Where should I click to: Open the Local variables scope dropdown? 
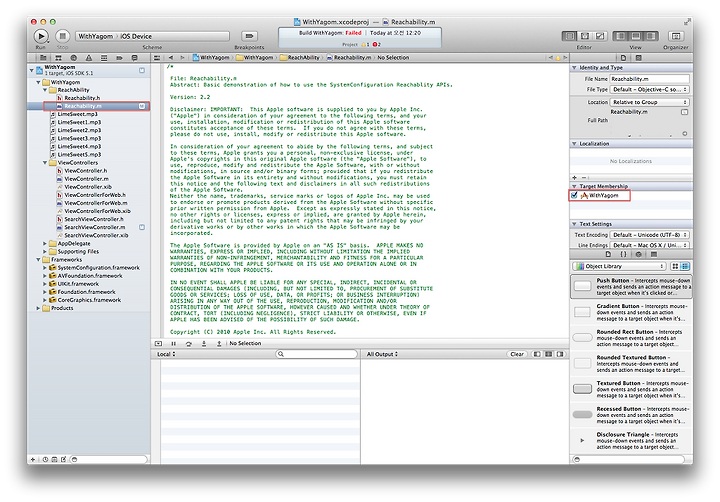[166, 354]
